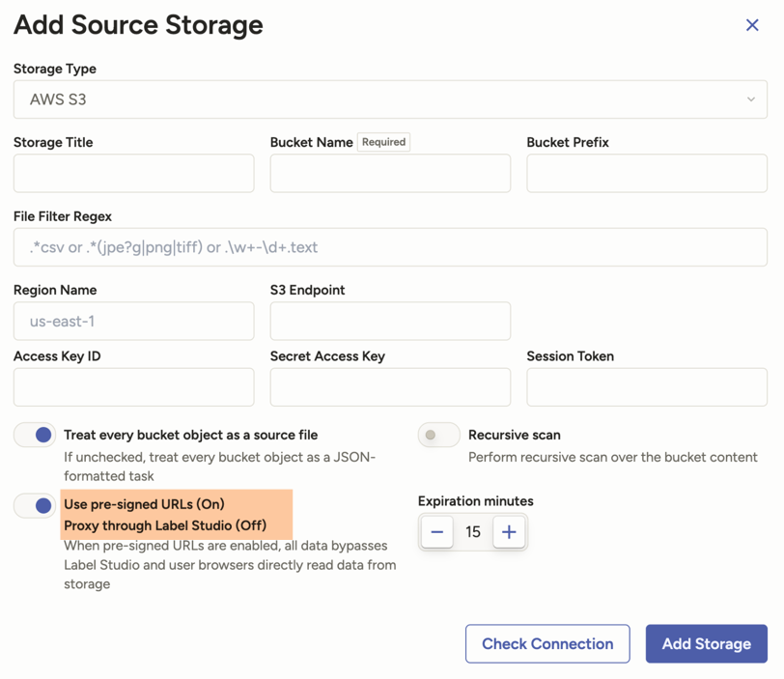Focus the S3 Endpoint input

pyautogui.click(x=390, y=322)
